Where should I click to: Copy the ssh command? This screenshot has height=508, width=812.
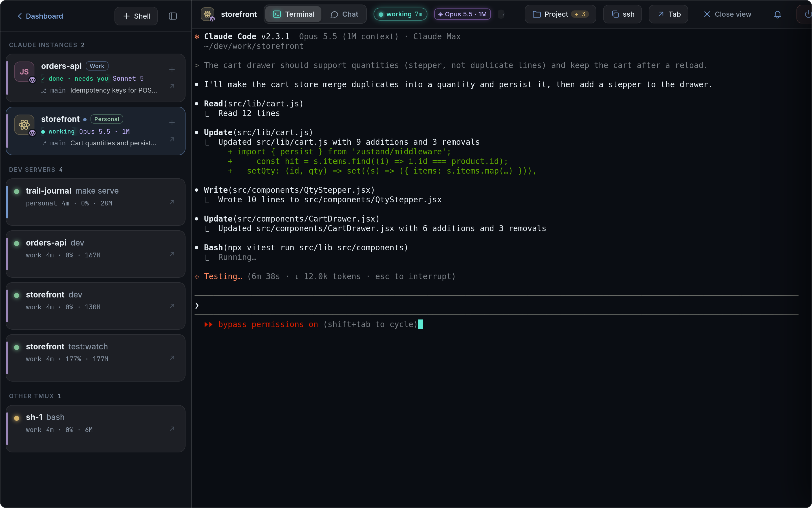point(623,14)
